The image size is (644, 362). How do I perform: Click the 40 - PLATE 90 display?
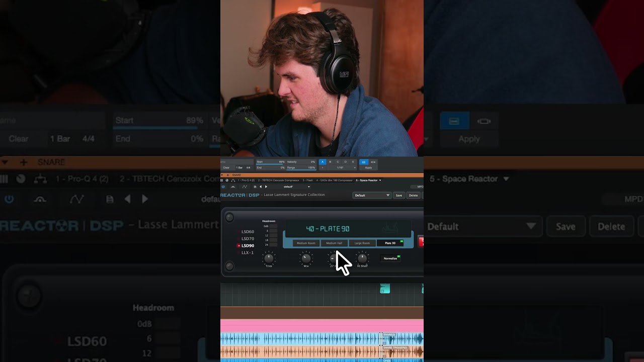tap(348, 229)
